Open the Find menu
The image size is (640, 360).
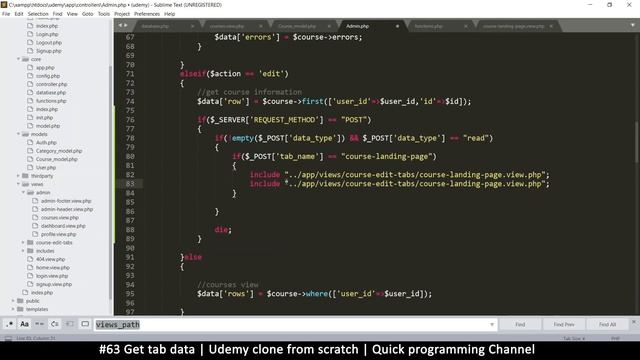(x=58, y=14)
